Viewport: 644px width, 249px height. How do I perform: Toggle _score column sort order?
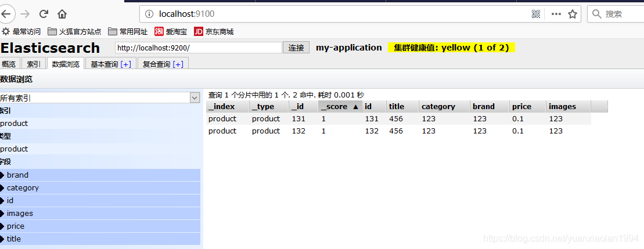(x=340, y=107)
